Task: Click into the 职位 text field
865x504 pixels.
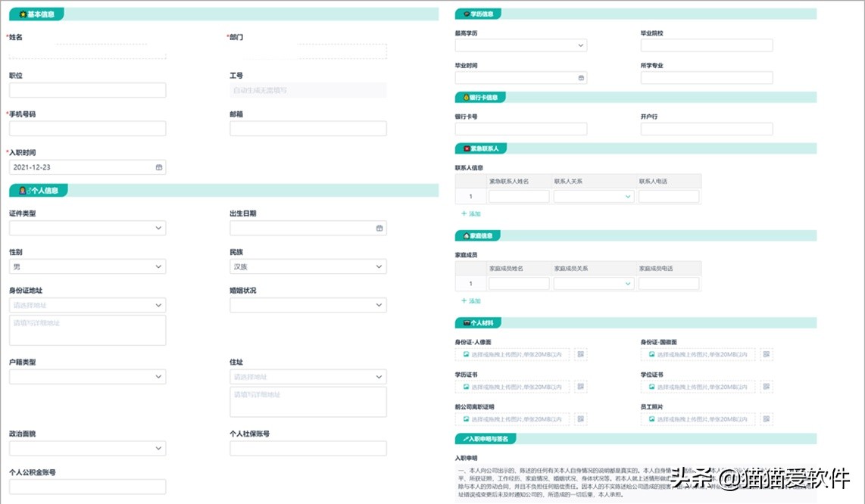Action: (x=88, y=90)
